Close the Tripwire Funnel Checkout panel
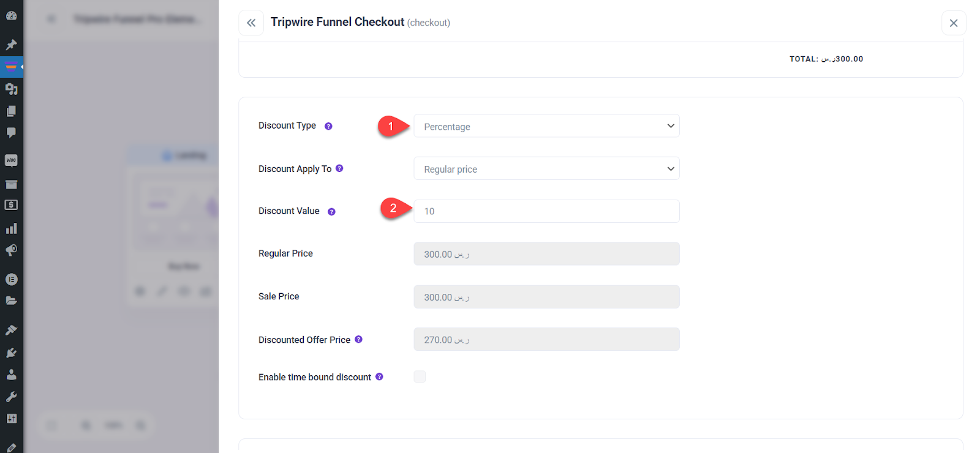Screen dimensions: 980x453 (x=954, y=23)
